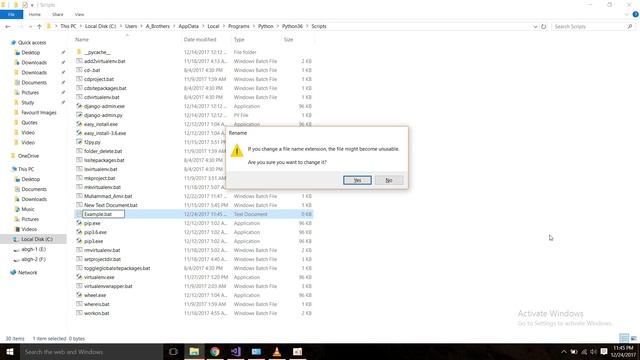Click the pip3.6.exe application icon
640x360 pixels.
click(79, 232)
